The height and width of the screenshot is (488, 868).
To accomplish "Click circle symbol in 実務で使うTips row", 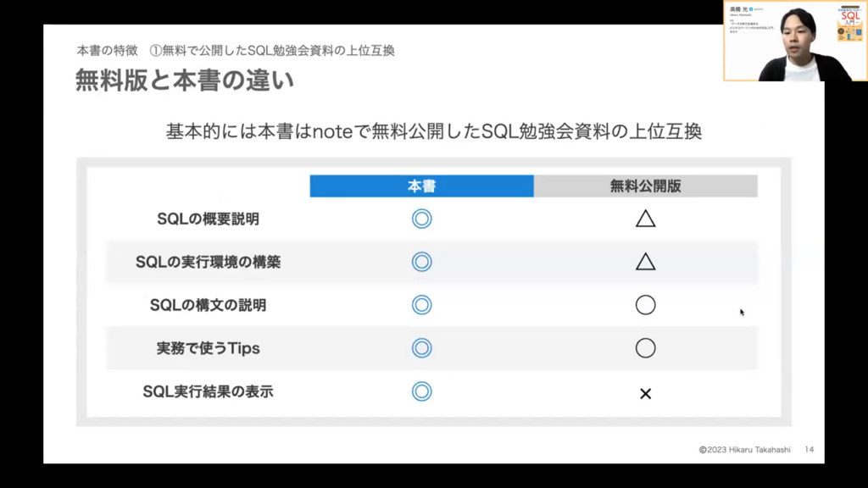I will pos(645,348).
